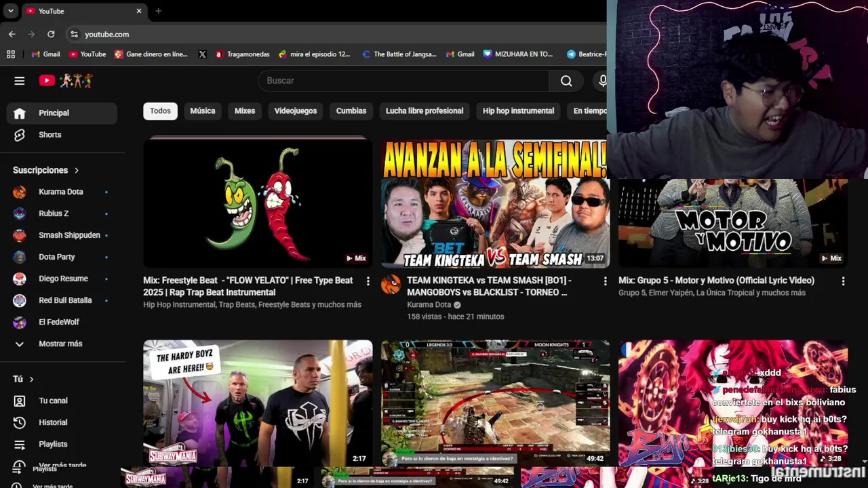This screenshot has height=488, width=868.
Task: Open TEAM KINGTEKA vs TEAM SMASH title
Action: 489,286
